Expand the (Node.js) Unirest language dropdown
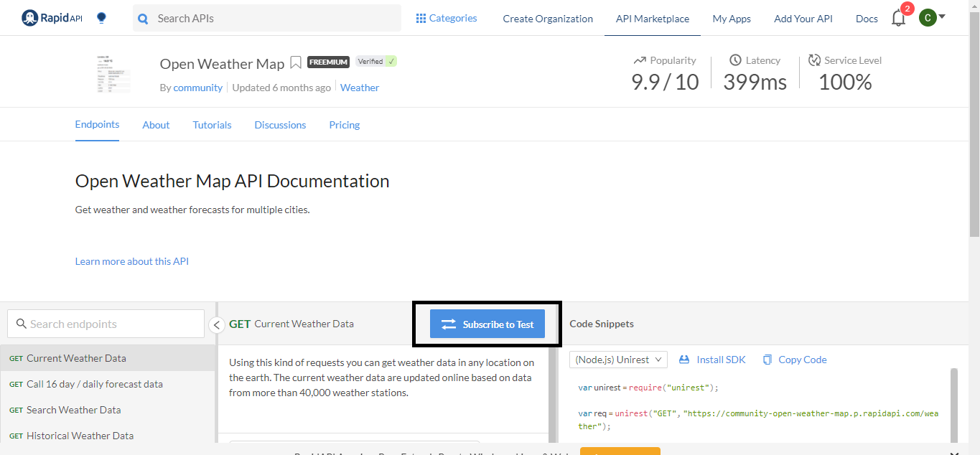The width and height of the screenshot is (980, 455). coord(618,360)
